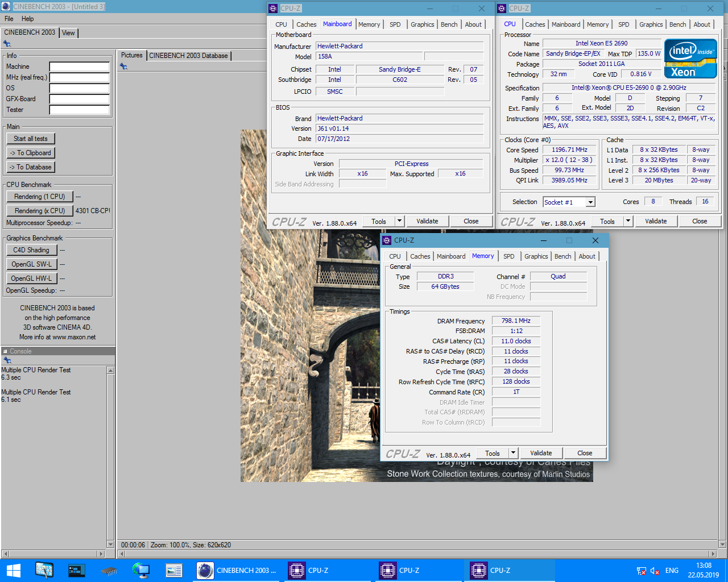Click into the Machine input field
This screenshot has width=728, height=582.
[x=79, y=67]
